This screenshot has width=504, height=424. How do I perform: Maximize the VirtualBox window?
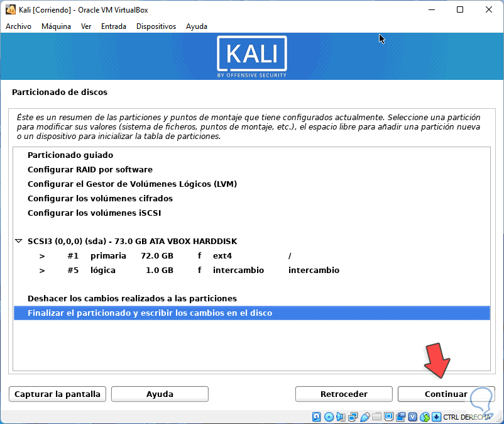point(460,9)
